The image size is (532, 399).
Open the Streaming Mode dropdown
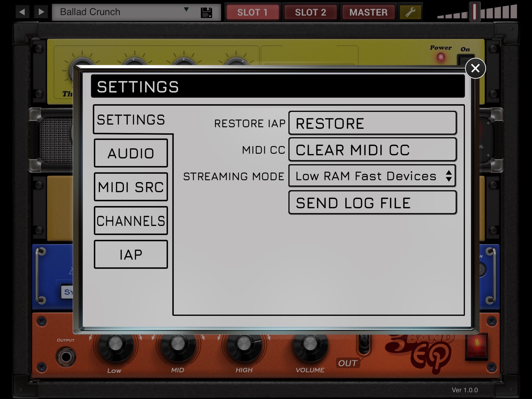pos(366,176)
